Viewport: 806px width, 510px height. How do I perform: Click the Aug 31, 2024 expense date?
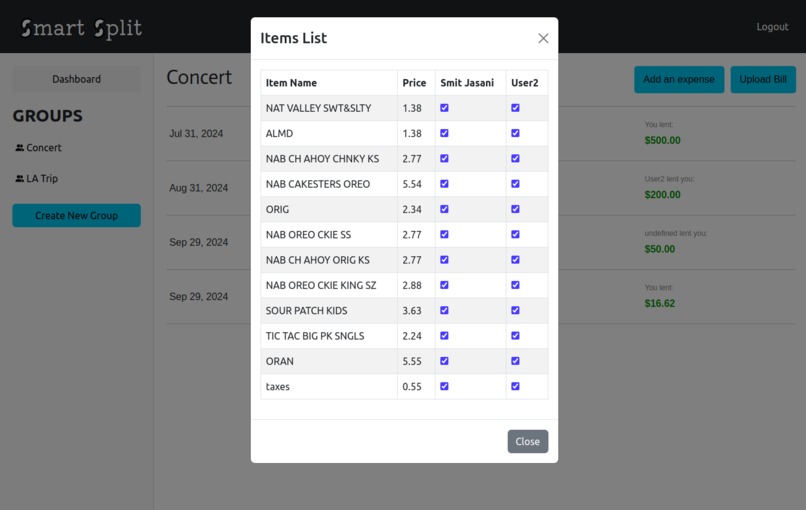pyautogui.click(x=198, y=188)
